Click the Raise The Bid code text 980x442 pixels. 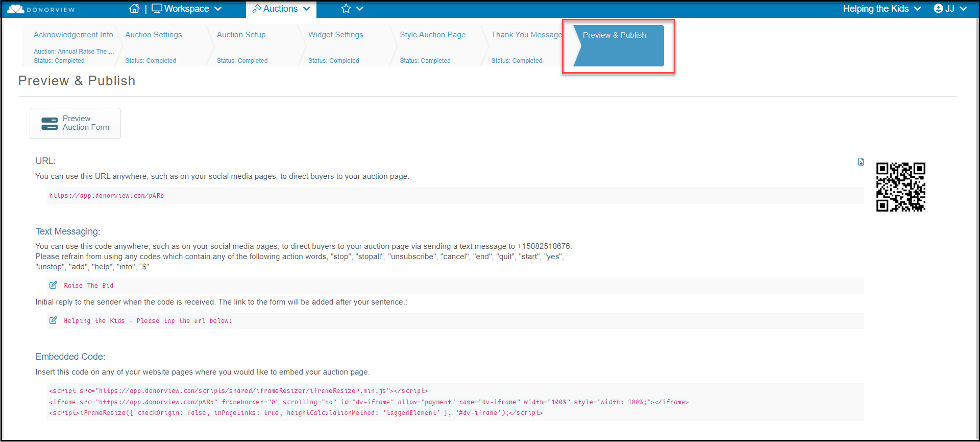[89, 286]
